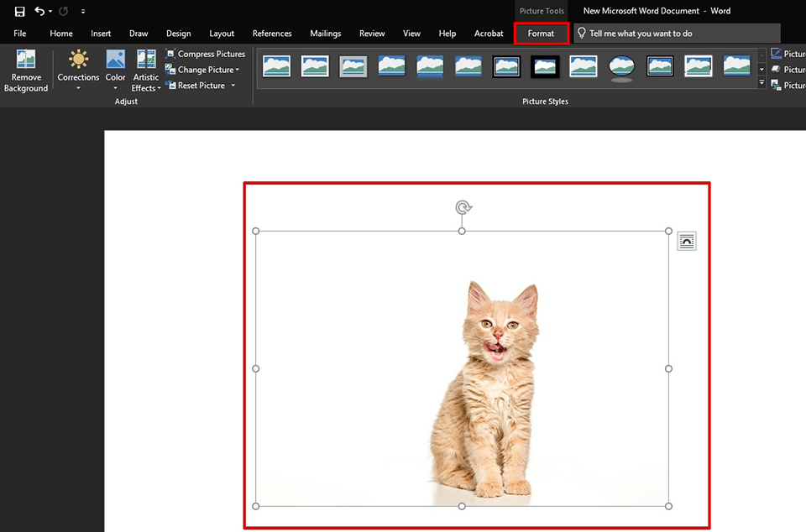The image size is (806, 532).
Task: Click the Color adjustment icon
Action: click(115, 60)
